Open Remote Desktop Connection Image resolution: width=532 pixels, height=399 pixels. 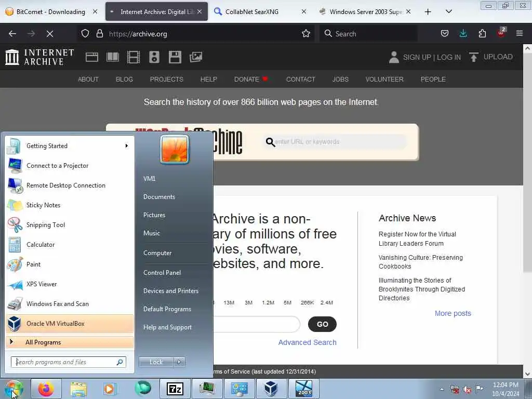point(70,185)
